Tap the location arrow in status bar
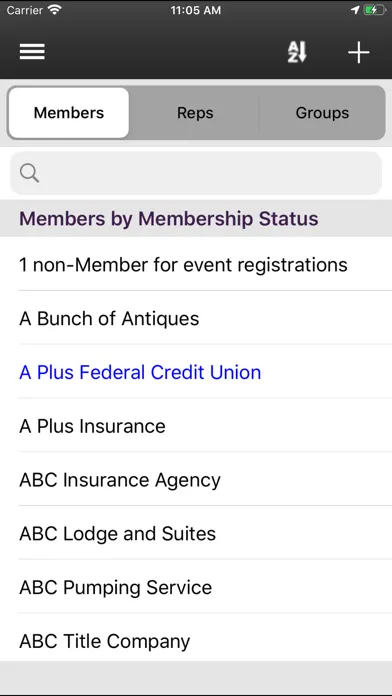392x696 pixels. (x=355, y=10)
